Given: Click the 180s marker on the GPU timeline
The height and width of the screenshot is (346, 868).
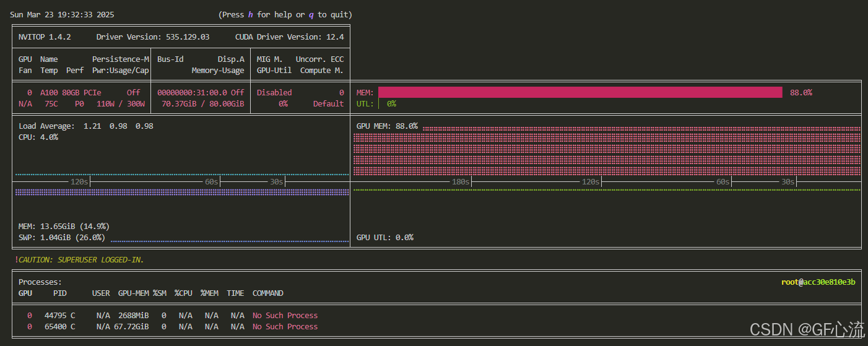Looking at the screenshot, I should coord(461,182).
